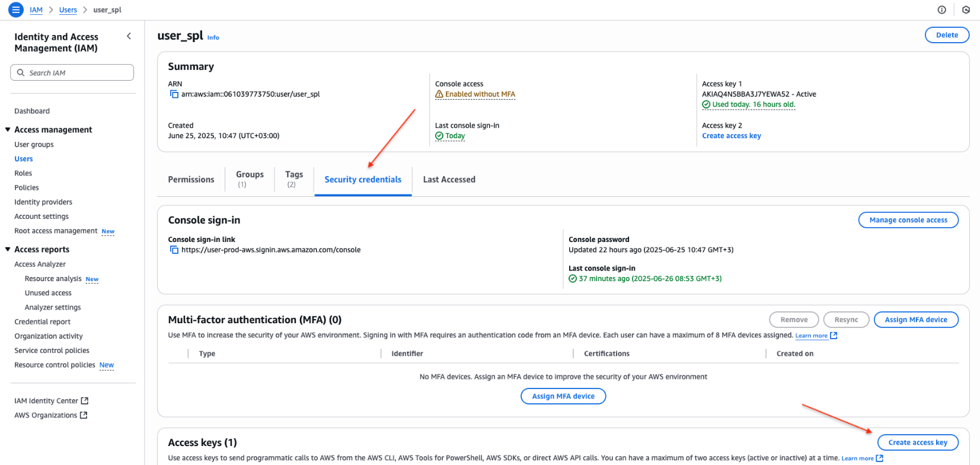Collapse the Access reports section
The height and width of the screenshot is (465, 980).
point(8,250)
